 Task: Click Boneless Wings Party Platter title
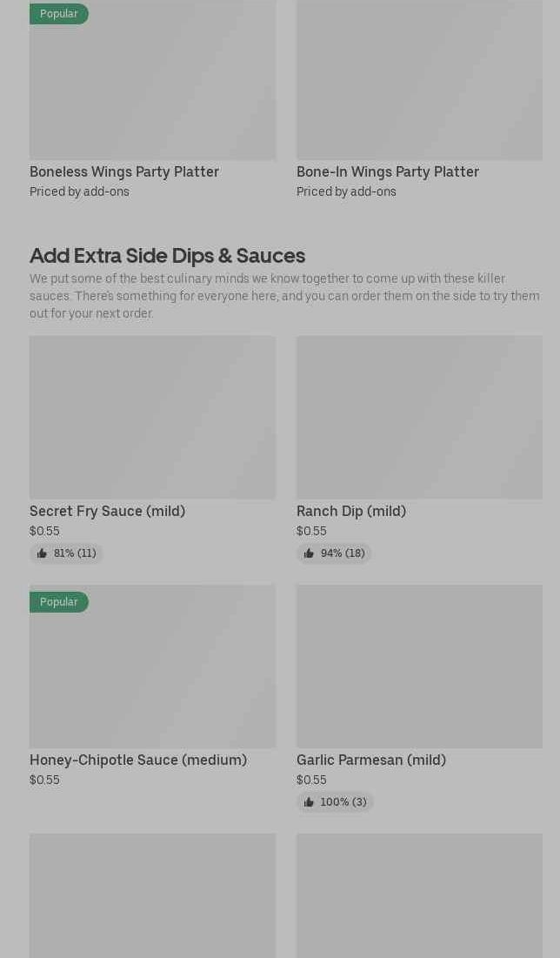tap(124, 171)
